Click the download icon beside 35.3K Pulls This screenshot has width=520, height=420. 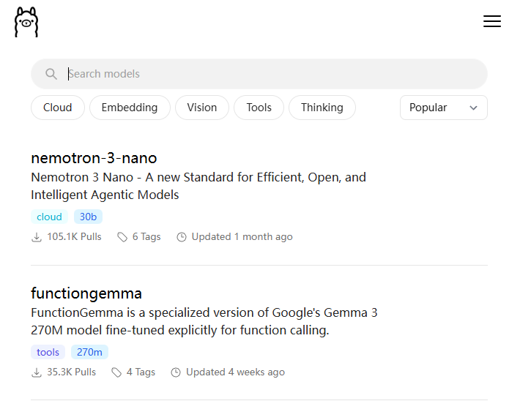point(37,372)
